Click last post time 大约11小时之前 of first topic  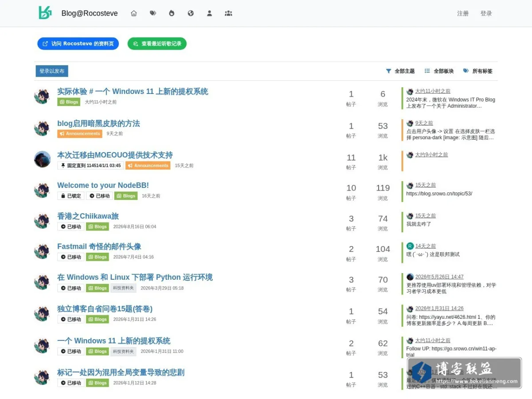tap(433, 91)
